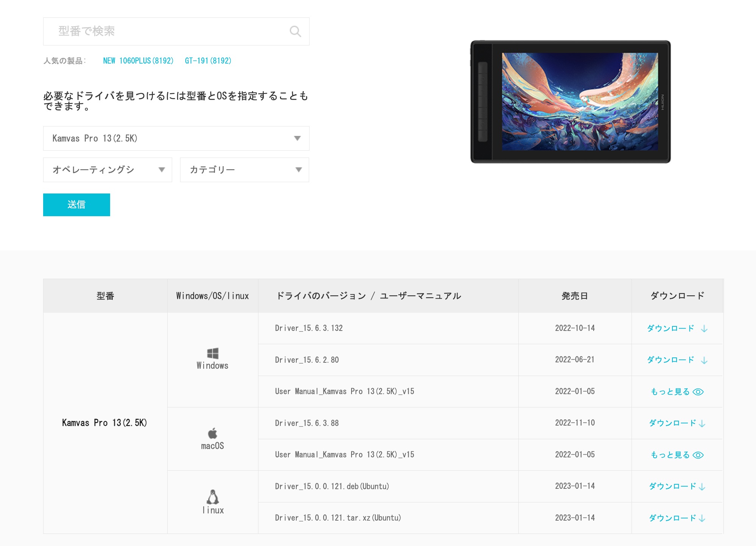The image size is (756, 546).
Task: Click the 型番 column header
Action: (105, 296)
